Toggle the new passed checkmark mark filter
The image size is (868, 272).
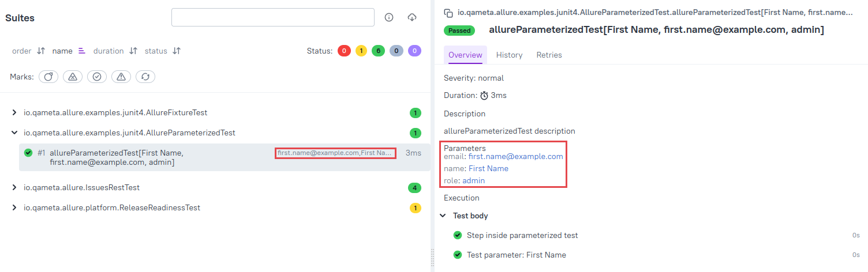[x=97, y=77]
